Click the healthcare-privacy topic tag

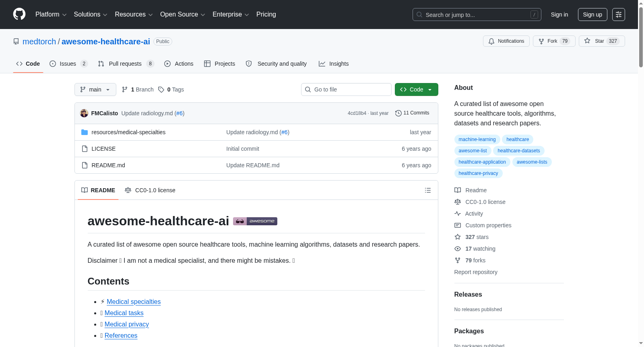(479, 173)
